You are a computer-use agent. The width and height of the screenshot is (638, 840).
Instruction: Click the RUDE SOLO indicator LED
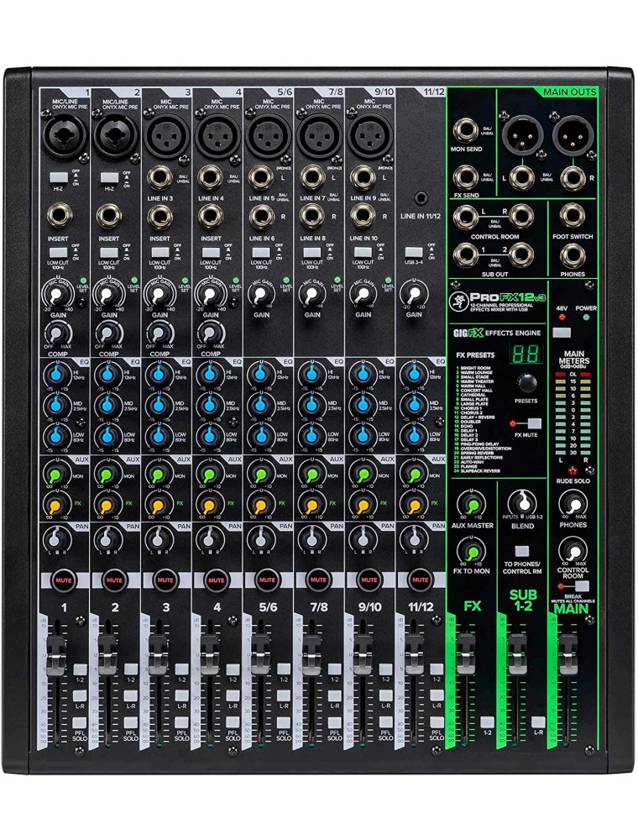pos(573,471)
